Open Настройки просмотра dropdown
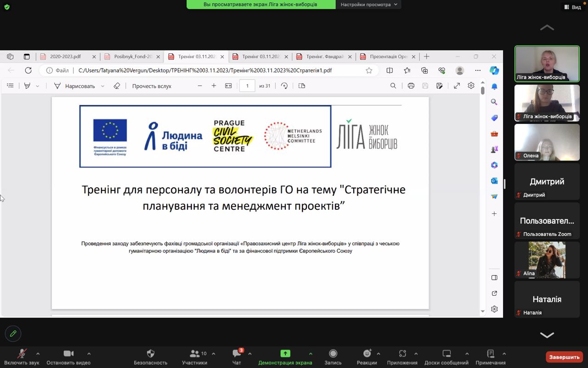Image resolution: width=588 pixels, height=368 pixels. pyautogui.click(x=369, y=5)
